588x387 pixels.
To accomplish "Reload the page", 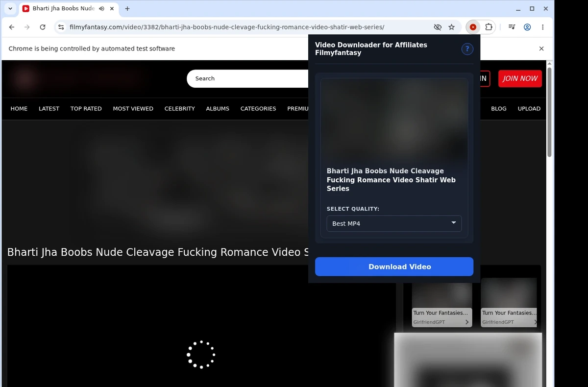I will [43, 27].
